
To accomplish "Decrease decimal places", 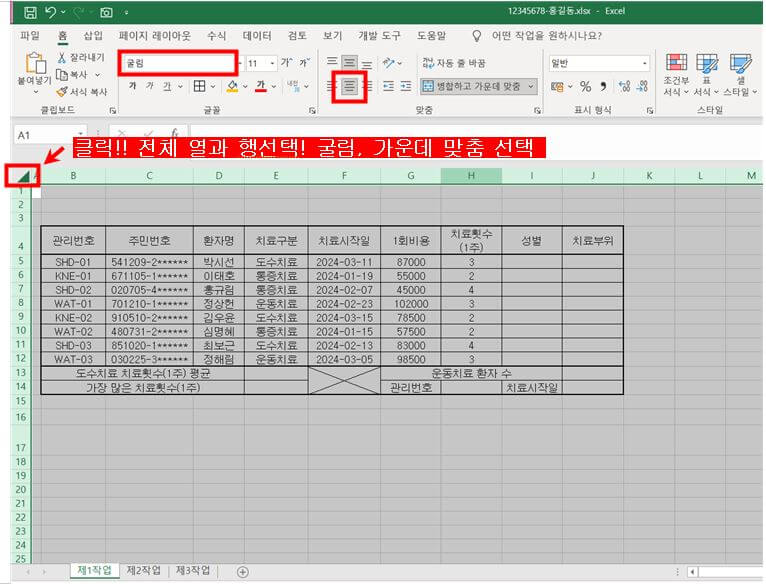I will click(x=642, y=87).
